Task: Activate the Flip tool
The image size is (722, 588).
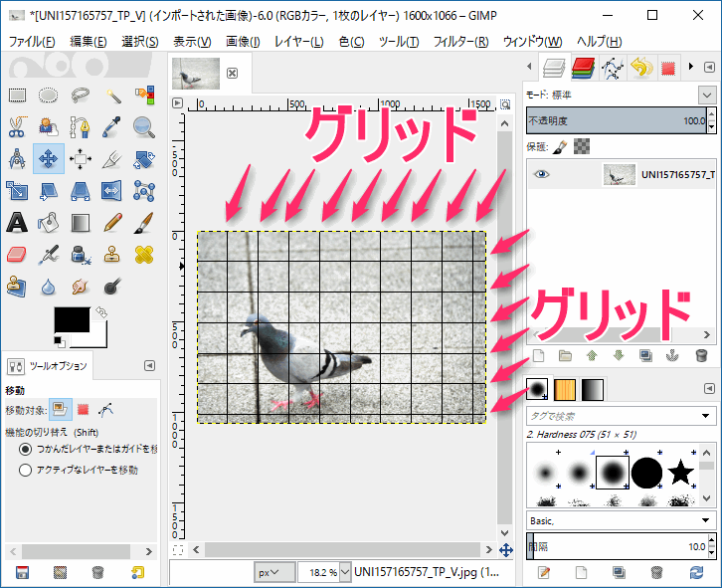Action: [112, 191]
